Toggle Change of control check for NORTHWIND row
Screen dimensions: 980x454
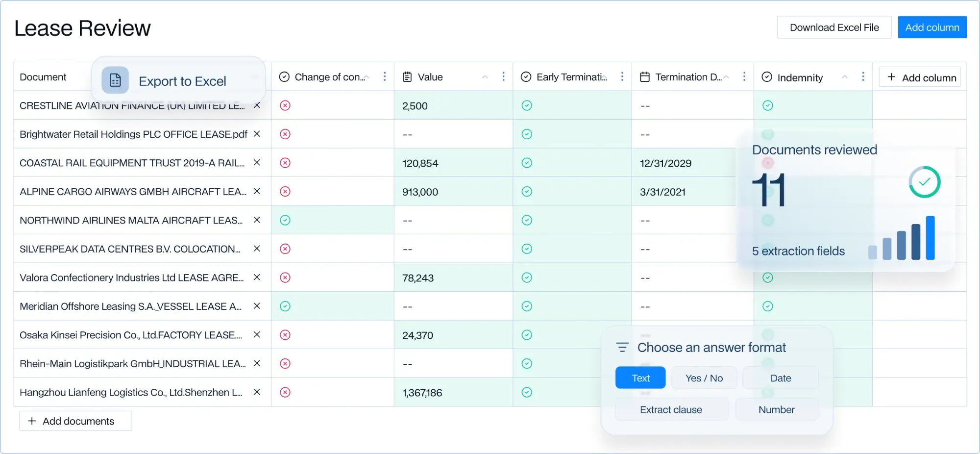coord(285,220)
